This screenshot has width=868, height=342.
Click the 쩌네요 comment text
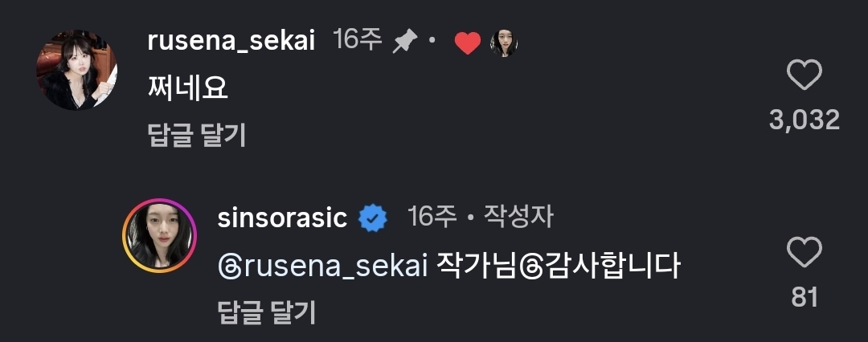click(x=188, y=88)
